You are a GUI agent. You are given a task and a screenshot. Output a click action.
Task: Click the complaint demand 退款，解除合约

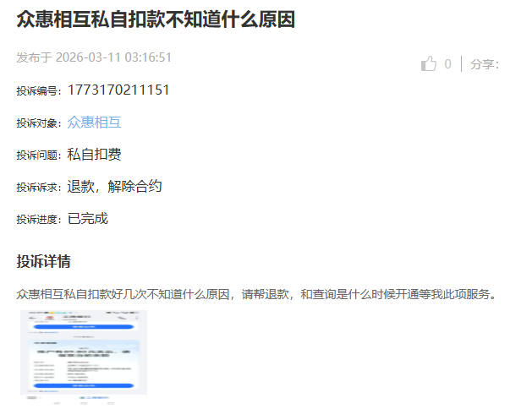(114, 186)
